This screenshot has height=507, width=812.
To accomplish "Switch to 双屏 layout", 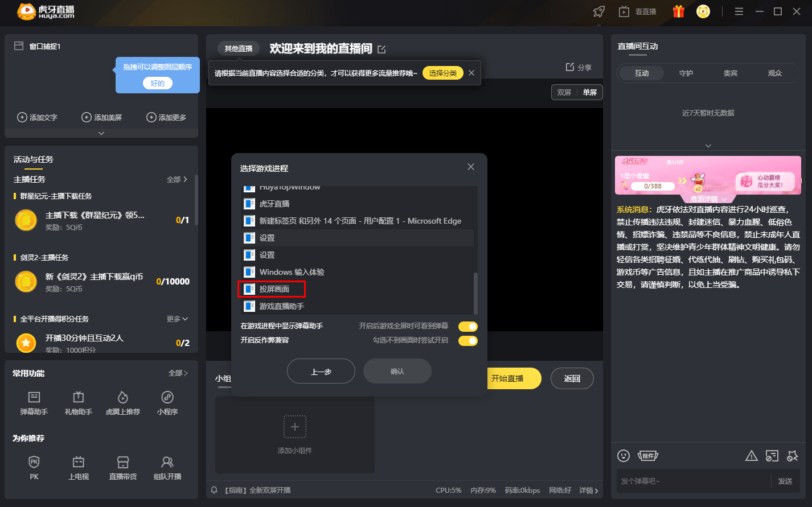I will 564,92.
